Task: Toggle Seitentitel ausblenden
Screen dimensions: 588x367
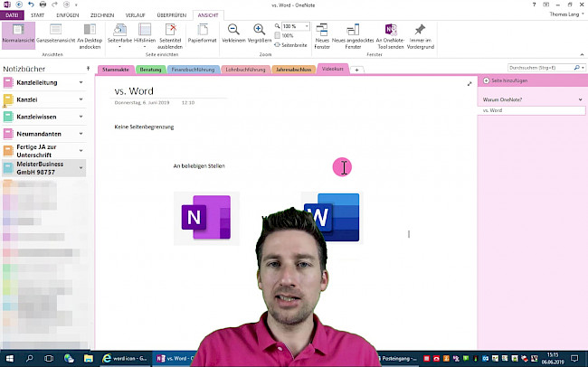Action: point(170,34)
